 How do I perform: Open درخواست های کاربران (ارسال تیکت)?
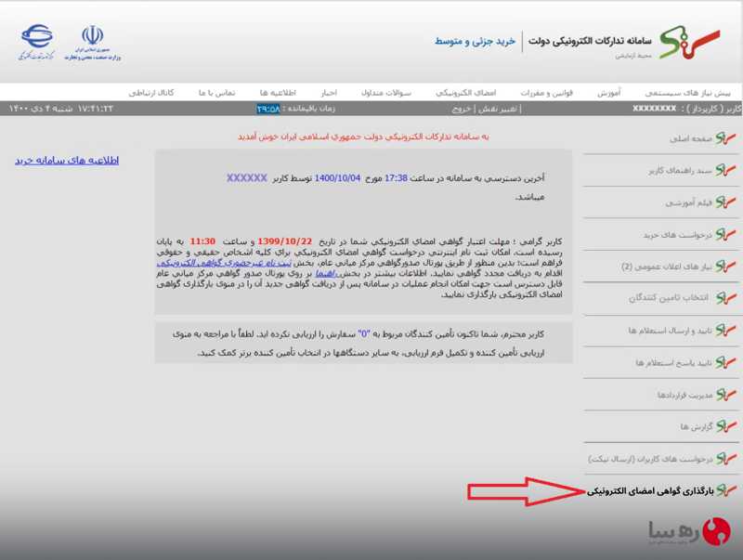tap(650, 459)
